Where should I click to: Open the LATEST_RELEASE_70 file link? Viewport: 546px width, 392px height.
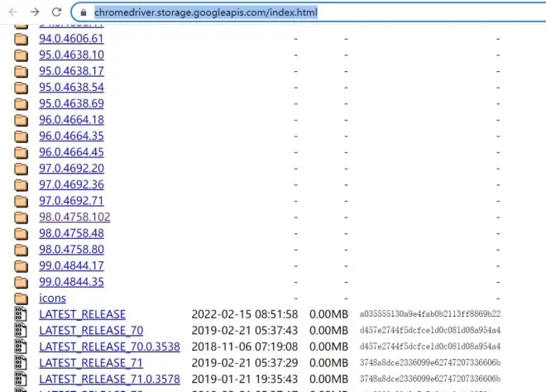(x=90, y=330)
